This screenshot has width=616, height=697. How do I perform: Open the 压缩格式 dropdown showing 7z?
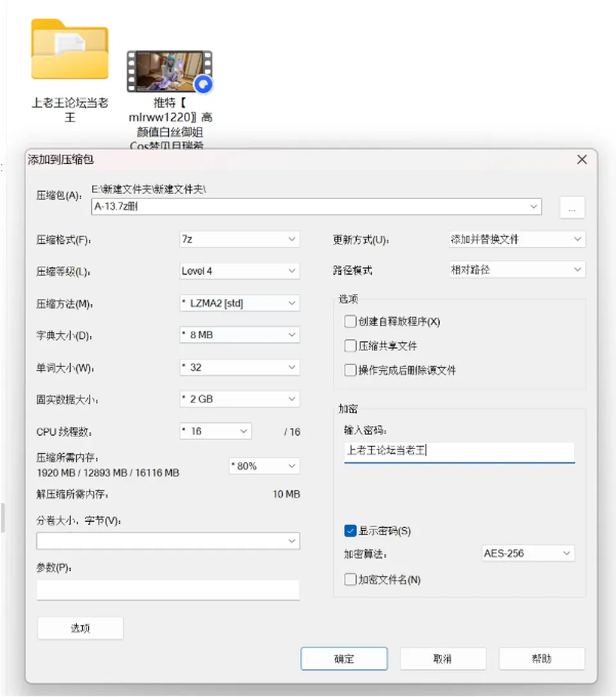pyautogui.click(x=239, y=239)
